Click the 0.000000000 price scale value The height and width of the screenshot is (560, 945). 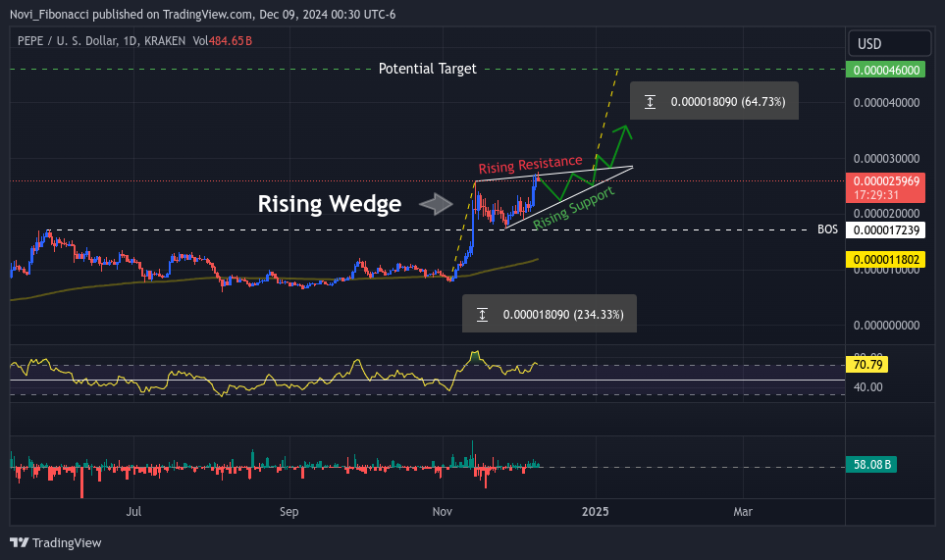point(886,326)
